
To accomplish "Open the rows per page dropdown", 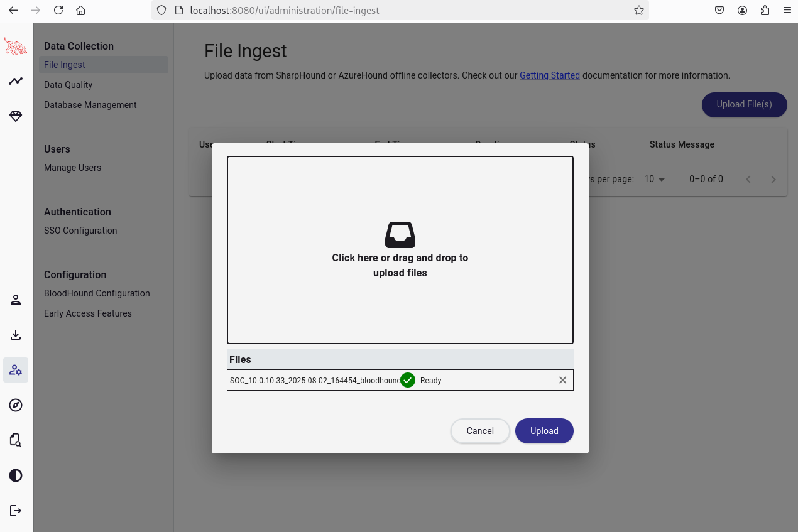I will tap(655, 179).
